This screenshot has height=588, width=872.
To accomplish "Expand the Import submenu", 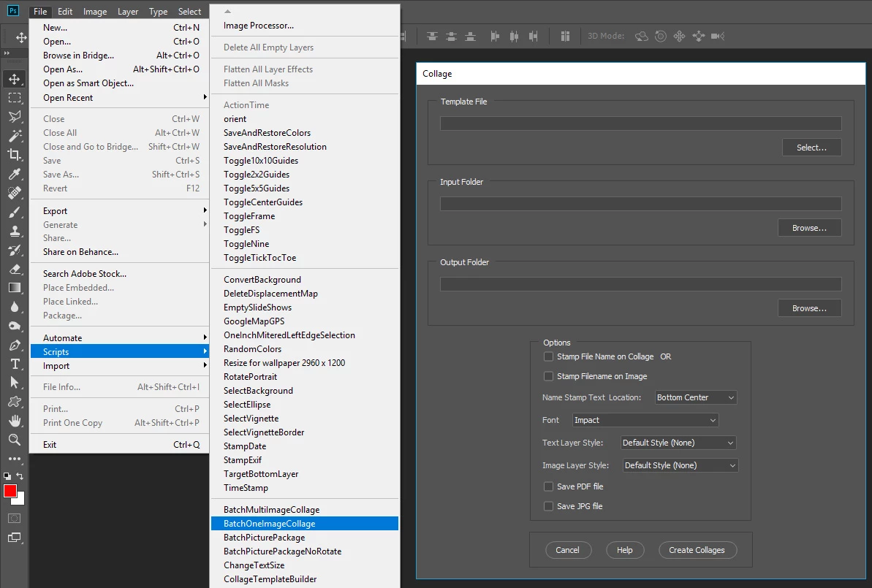I will pos(120,366).
